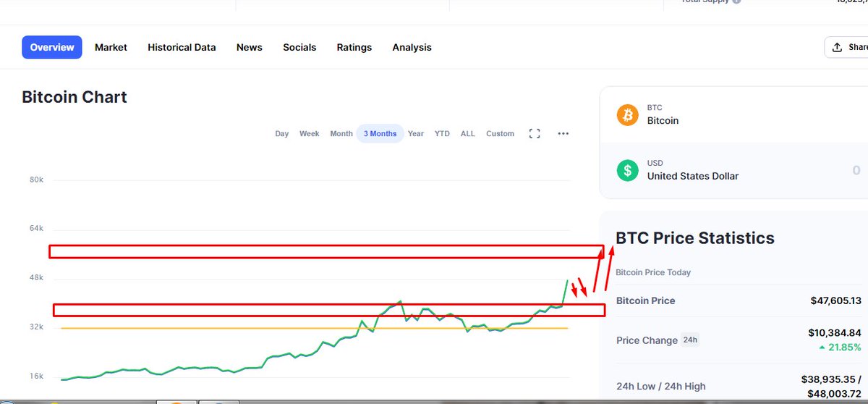Viewport: 868px width, 404px height.
Task: Set chart range to Year
Action: click(x=416, y=134)
